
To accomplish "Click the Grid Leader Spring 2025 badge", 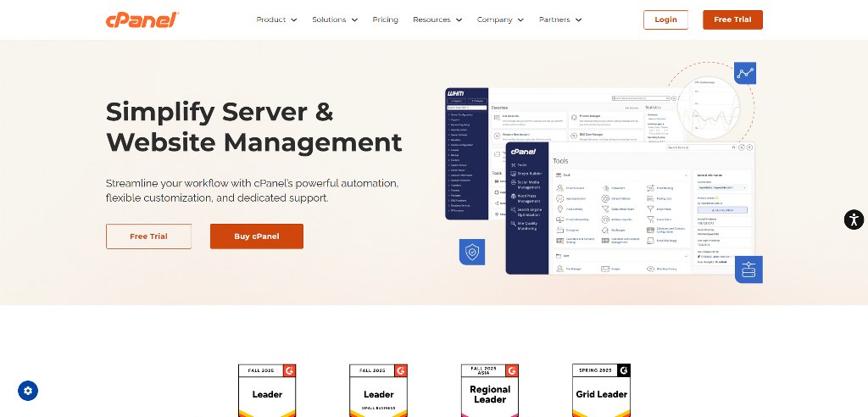I will (x=601, y=391).
